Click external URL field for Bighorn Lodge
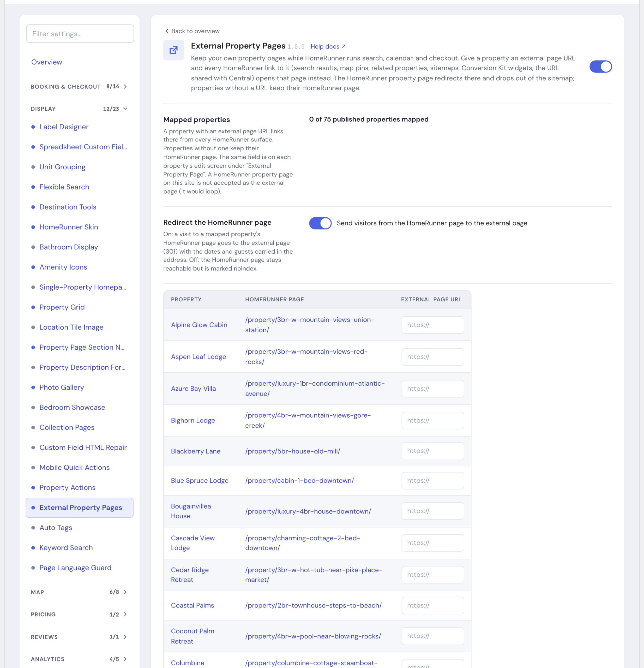This screenshot has height=668, width=644. point(432,421)
